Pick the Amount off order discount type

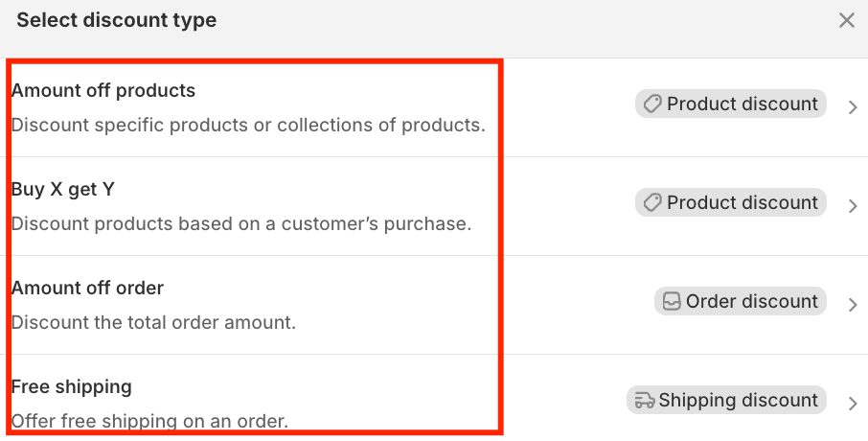tap(88, 289)
